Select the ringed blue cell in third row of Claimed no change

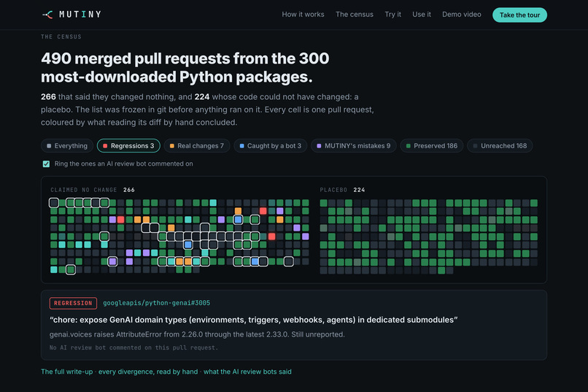tap(238, 220)
